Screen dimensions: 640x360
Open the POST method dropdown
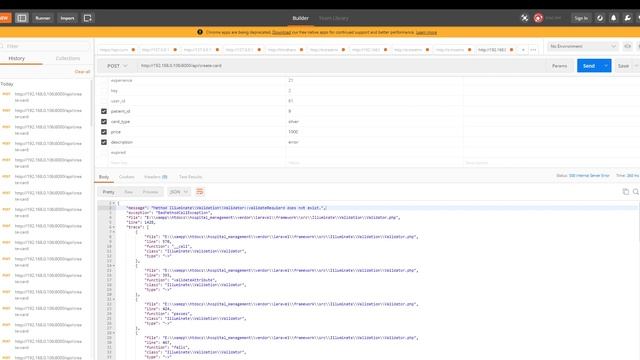(x=117, y=66)
